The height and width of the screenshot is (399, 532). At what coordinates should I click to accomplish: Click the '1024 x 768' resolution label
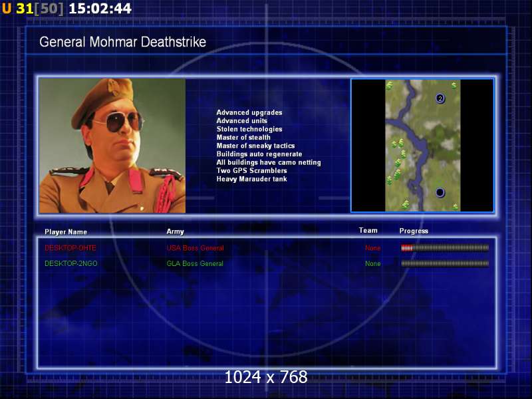point(266,377)
